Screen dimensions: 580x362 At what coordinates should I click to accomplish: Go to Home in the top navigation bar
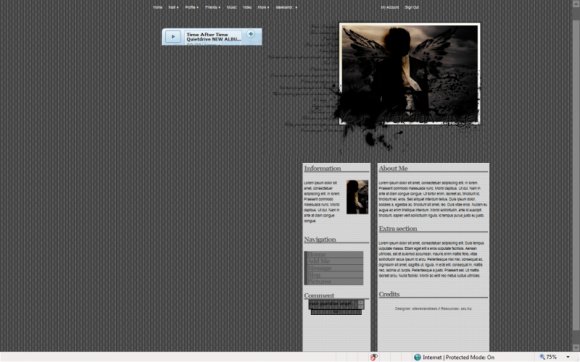coord(158,7)
